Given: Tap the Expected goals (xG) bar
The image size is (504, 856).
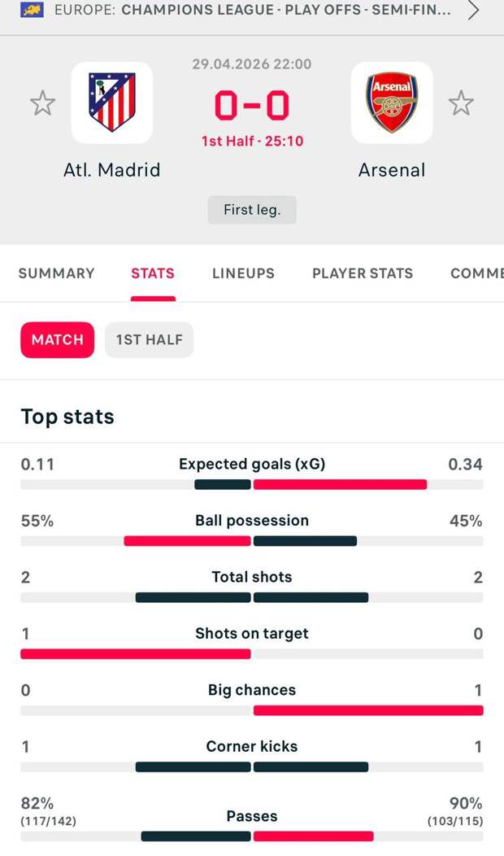Looking at the screenshot, I should pyautogui.click(x=252, y=484).
